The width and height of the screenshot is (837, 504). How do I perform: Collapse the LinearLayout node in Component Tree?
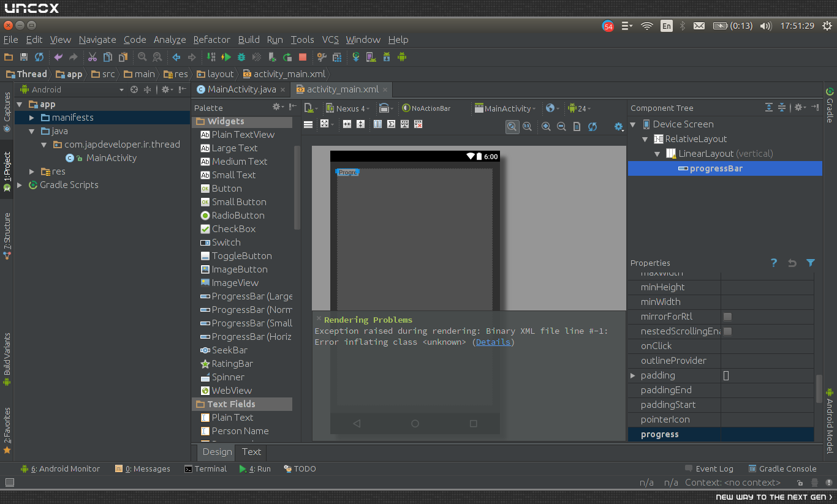(x=657, y=154)
